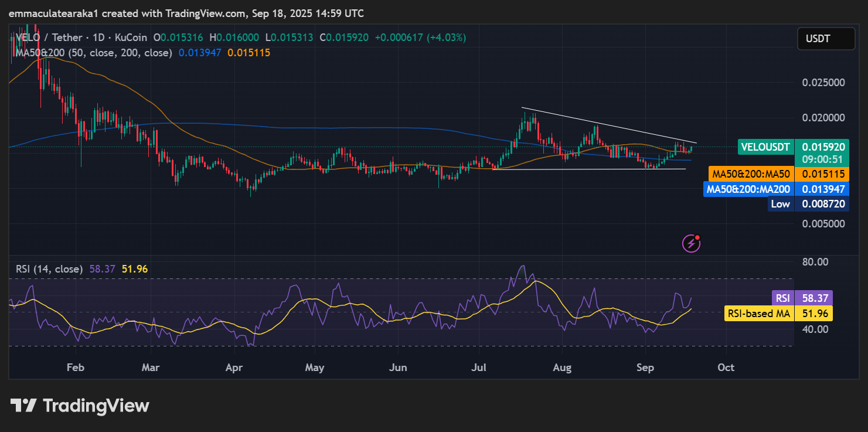Click the Jul date on time axis

click(x=479, y=368)
